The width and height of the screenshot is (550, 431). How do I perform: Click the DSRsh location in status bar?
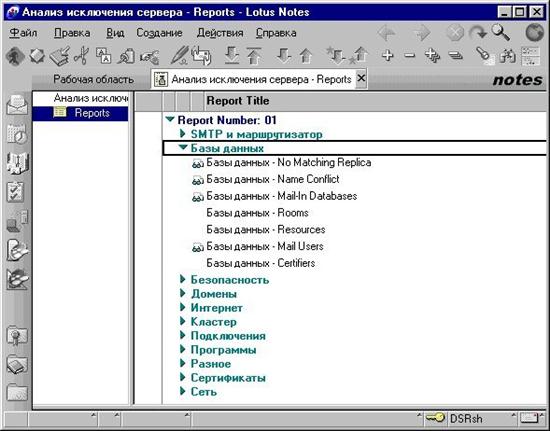point(466,418)
